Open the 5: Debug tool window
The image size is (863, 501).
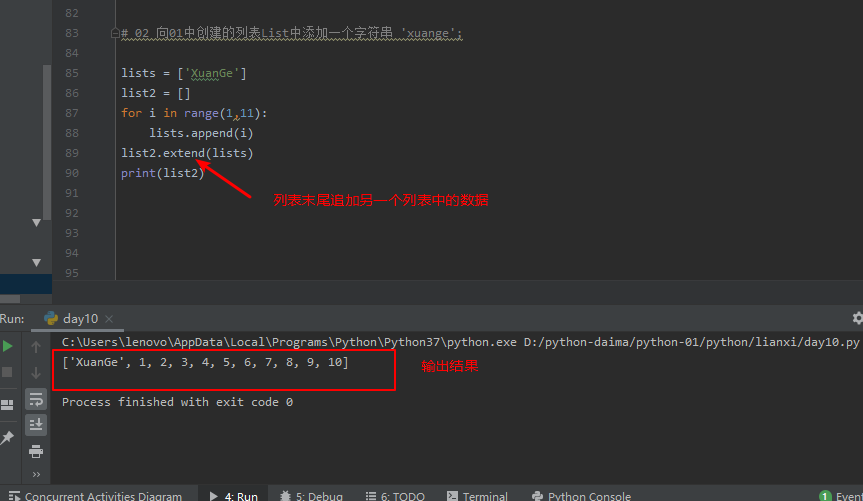(x=312, y=495)
